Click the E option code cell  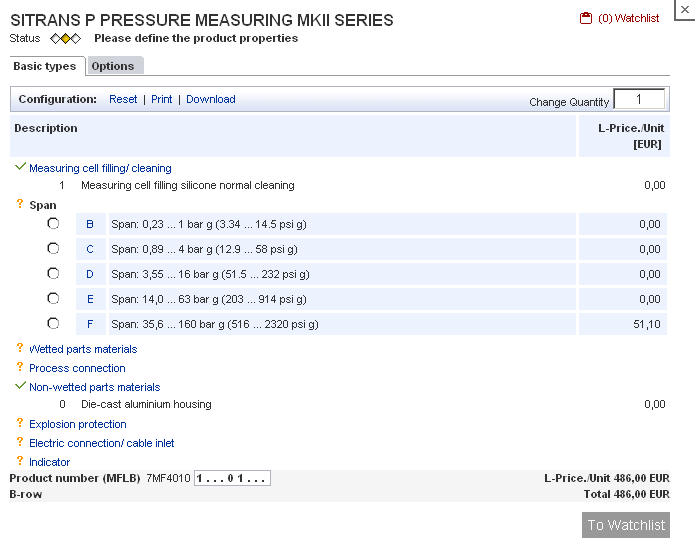pyautogui.click(x=90, y=299)
